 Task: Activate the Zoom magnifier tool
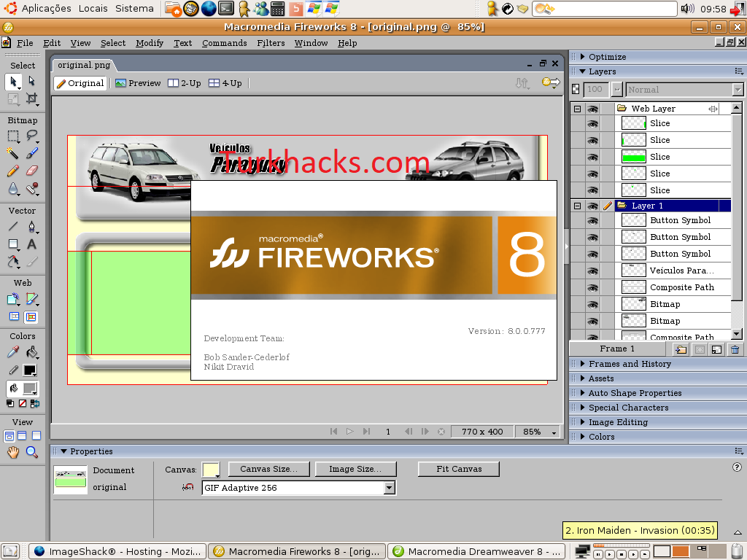point(31,452)
